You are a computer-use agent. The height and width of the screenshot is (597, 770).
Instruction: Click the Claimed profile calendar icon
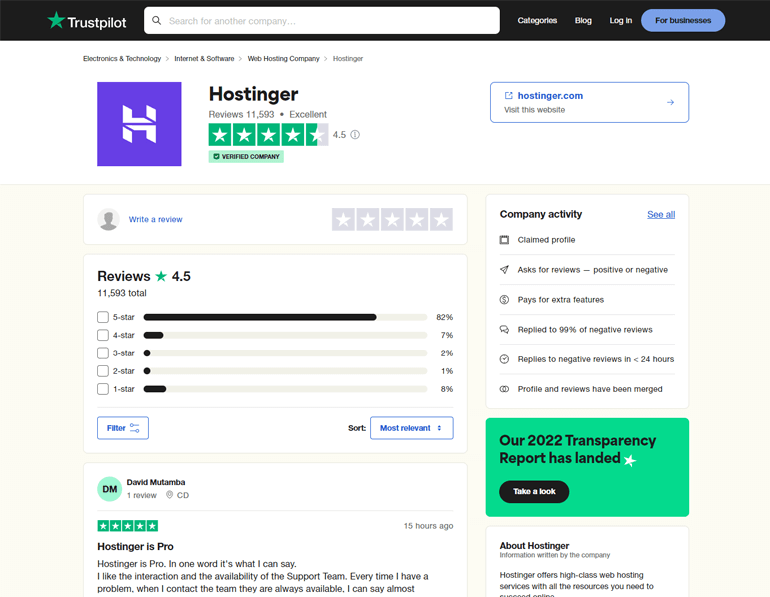pyautogui.click(x=504, y=240)
